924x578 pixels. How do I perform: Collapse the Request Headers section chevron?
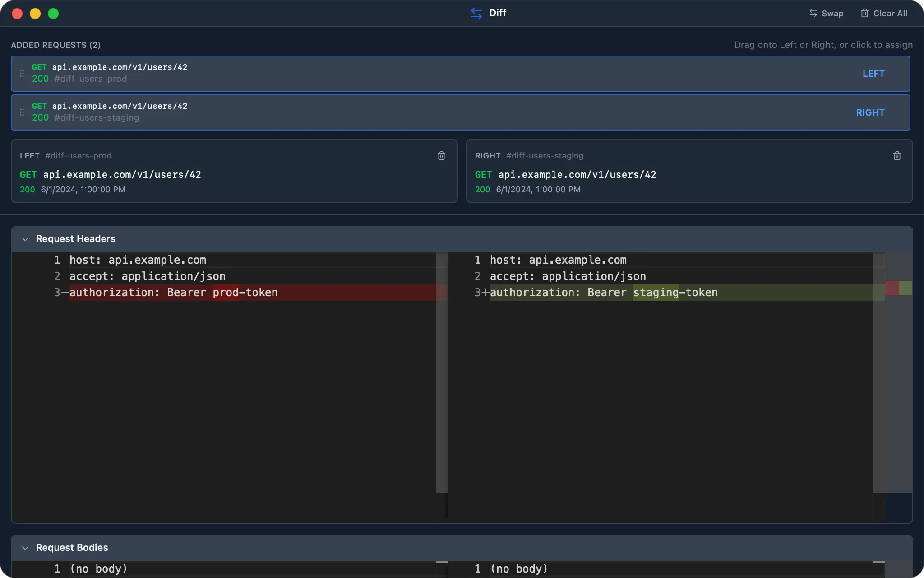click(x=25, y=239)
